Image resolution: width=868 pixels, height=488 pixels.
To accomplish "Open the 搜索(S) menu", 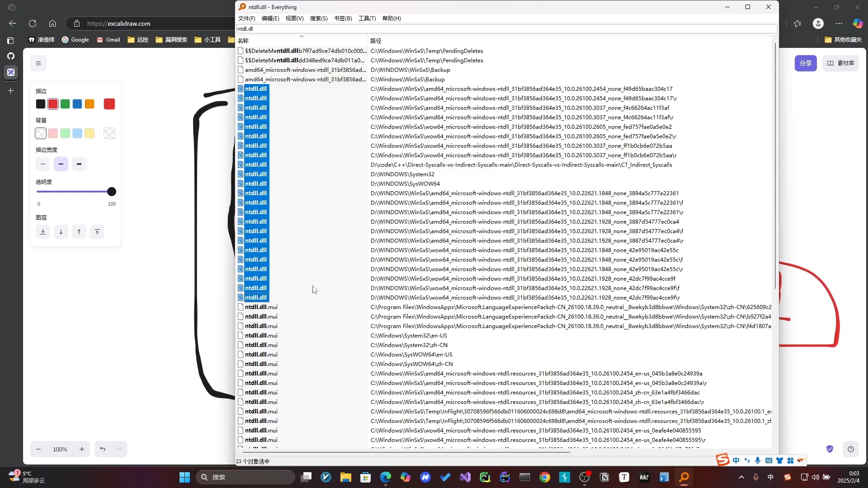I will (319, 19).
